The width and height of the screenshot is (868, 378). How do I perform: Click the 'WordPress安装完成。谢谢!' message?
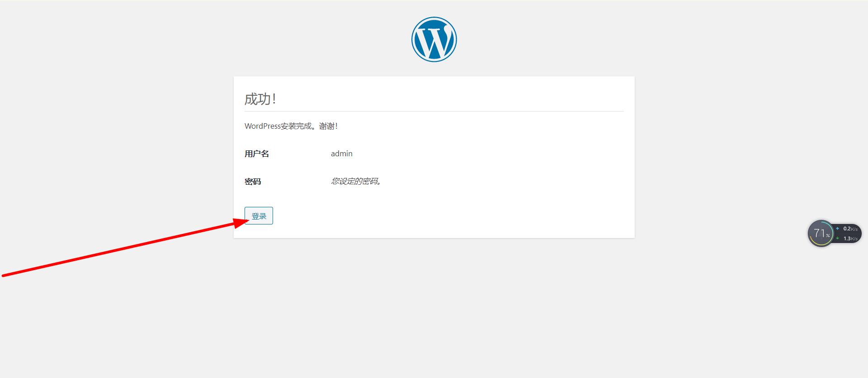291,126
